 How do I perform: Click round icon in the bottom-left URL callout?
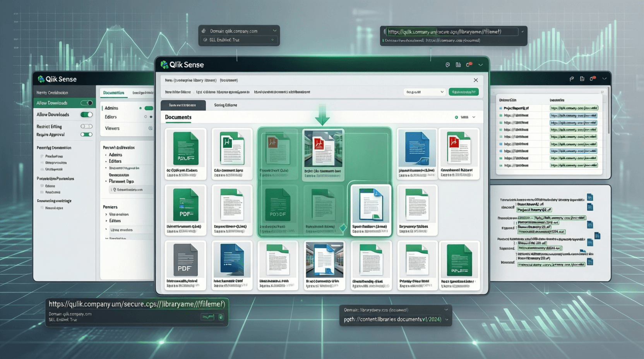[221, 317]
